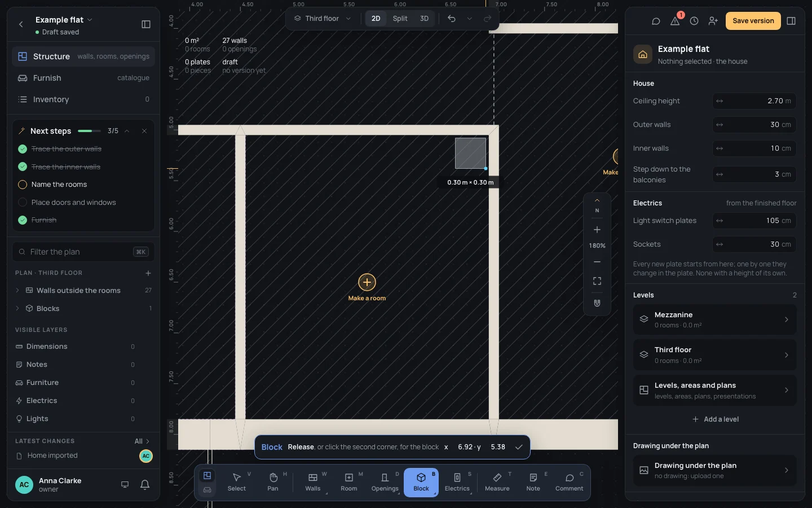The height and width of the screenshot is (508, 812).
Task: Open the Openings tool
Action: point(385,482)
